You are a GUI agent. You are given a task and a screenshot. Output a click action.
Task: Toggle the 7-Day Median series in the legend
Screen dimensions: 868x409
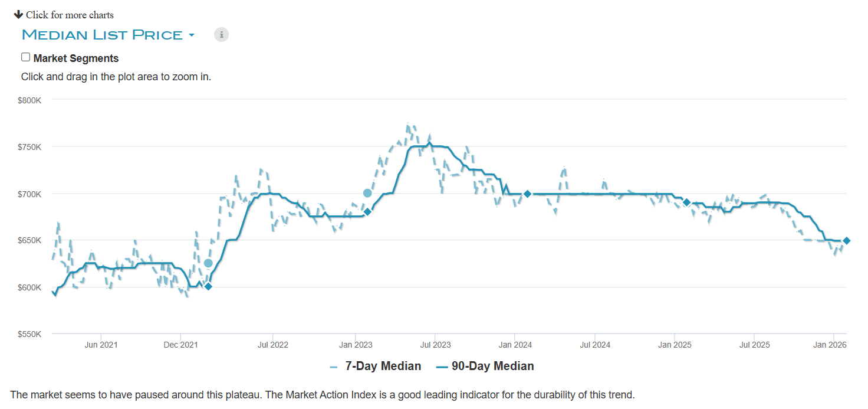point(383,366)
